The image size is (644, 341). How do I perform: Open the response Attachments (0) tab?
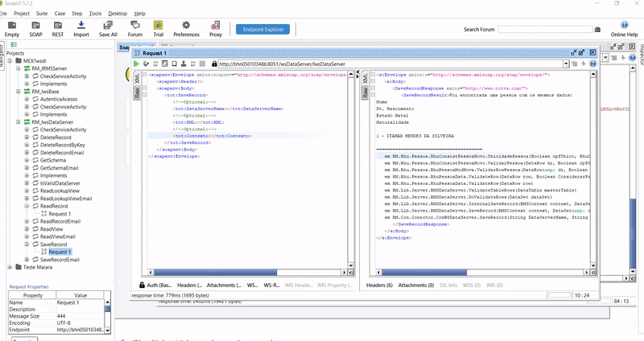click(416, 285)
